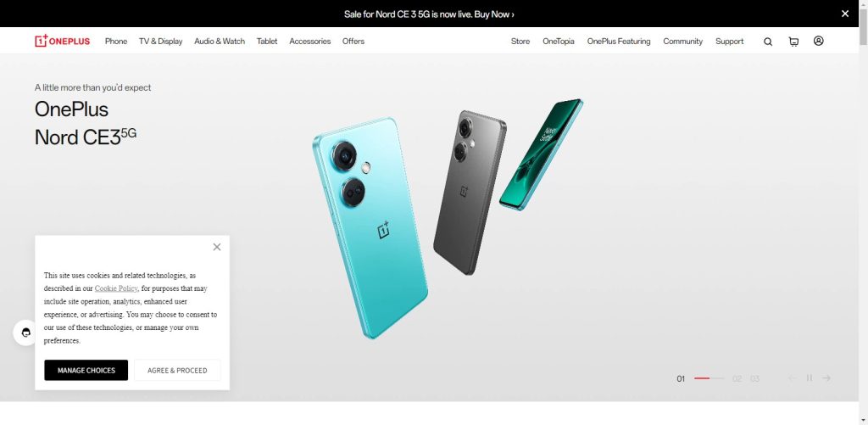The width and height of the screenshot is (868, 425).
Task: Jump to slide 02 indicator
Action: point(737,379)
